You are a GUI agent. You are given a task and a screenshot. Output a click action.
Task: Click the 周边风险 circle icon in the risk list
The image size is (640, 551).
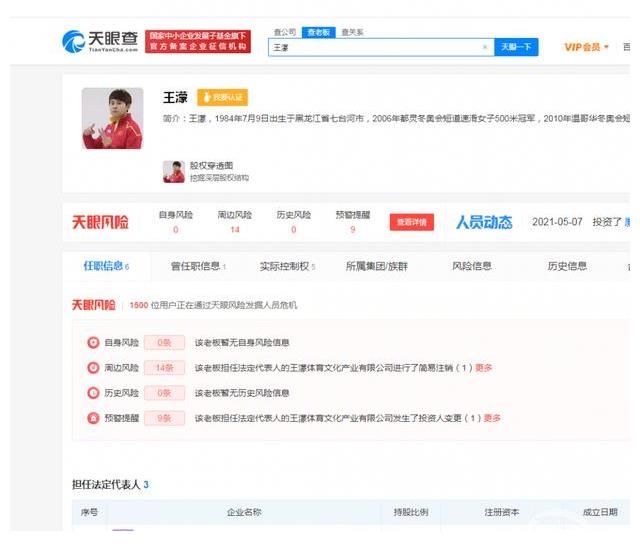(93, 368)
